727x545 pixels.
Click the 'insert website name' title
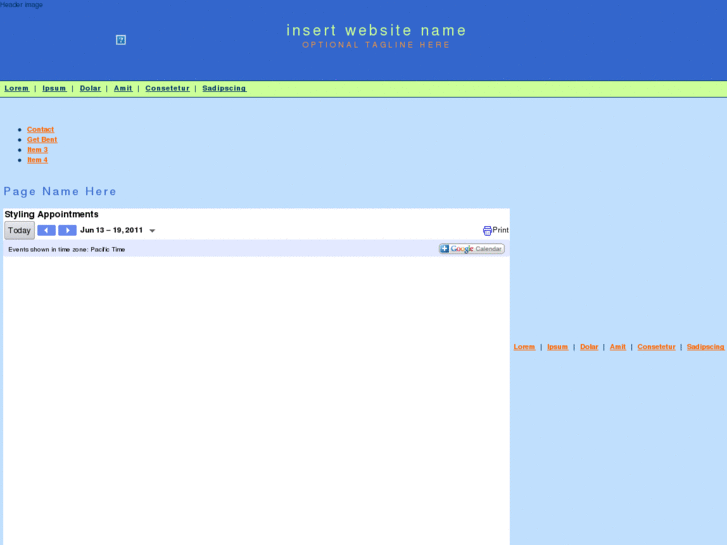click(376, 30)
